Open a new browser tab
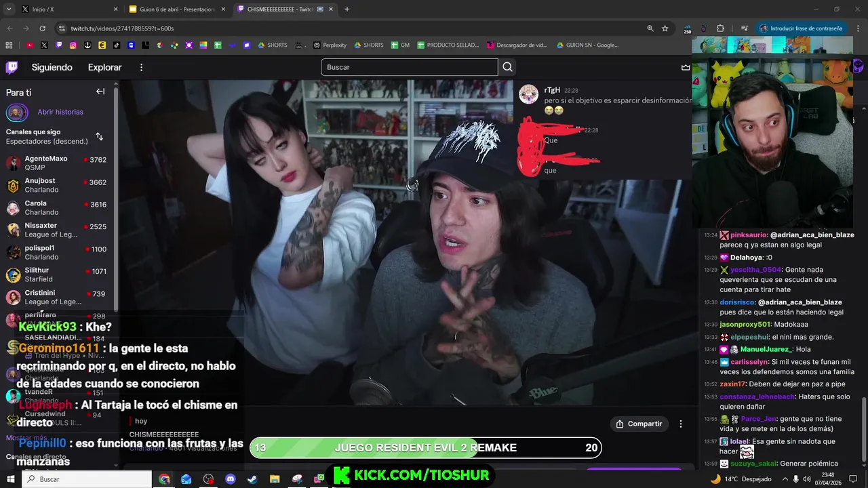The width and height of the screenshot is (868, 488). 347,9
